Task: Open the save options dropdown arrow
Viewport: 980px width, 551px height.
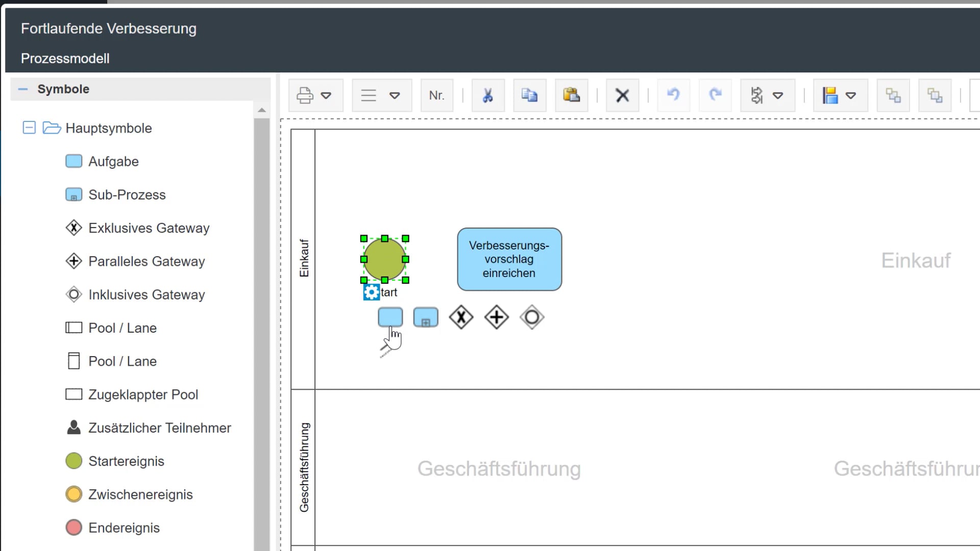Action: [851, 95]
